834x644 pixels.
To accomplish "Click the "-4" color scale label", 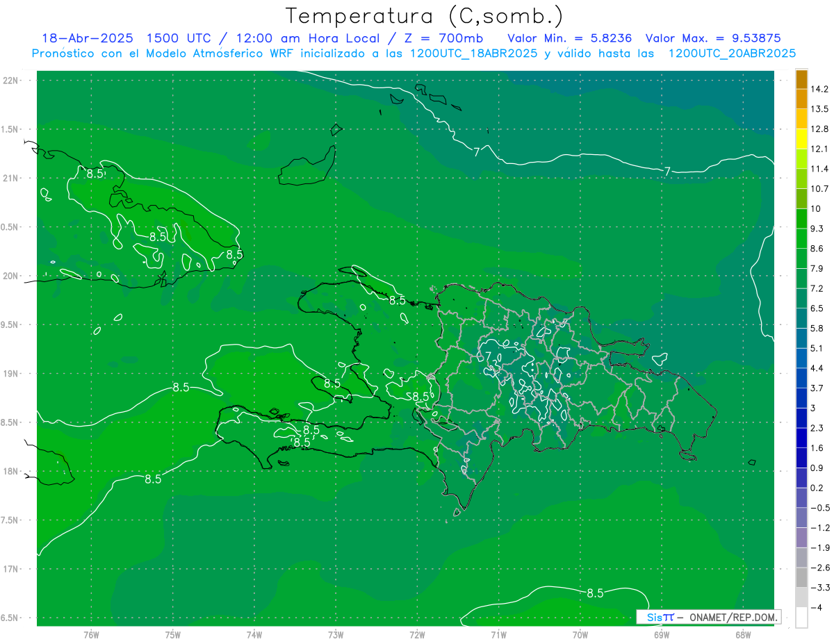I will (x=817, y=607).
